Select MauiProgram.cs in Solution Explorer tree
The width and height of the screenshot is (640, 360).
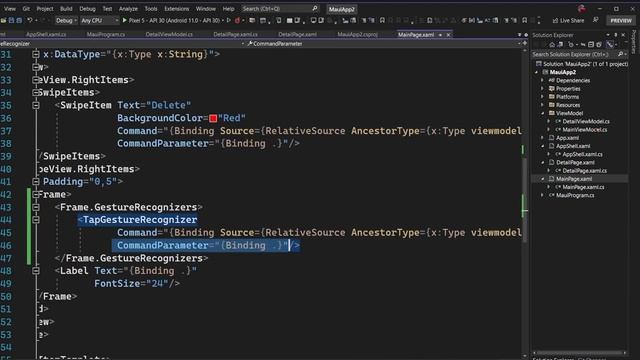click(574, 195)
